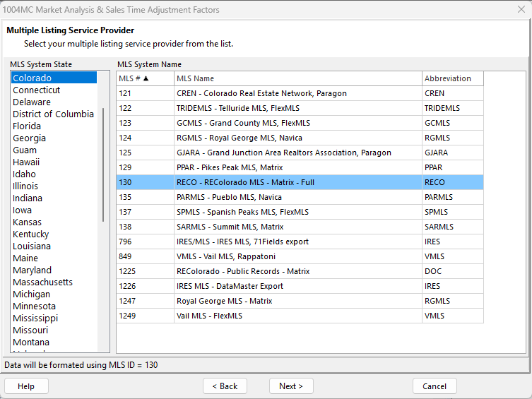Select Kentucky in the state list
This screenshot has height=399, width=532.
[54, 234]
